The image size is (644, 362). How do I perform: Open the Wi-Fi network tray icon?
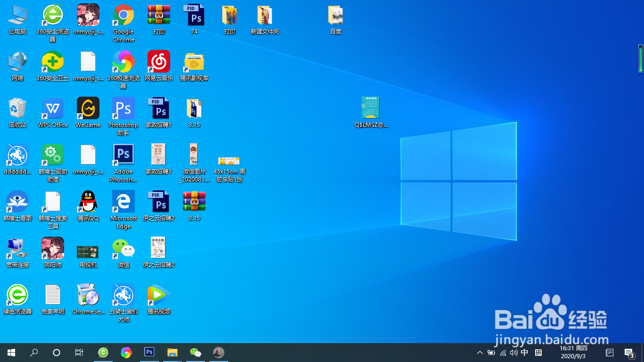click(503, 353)
